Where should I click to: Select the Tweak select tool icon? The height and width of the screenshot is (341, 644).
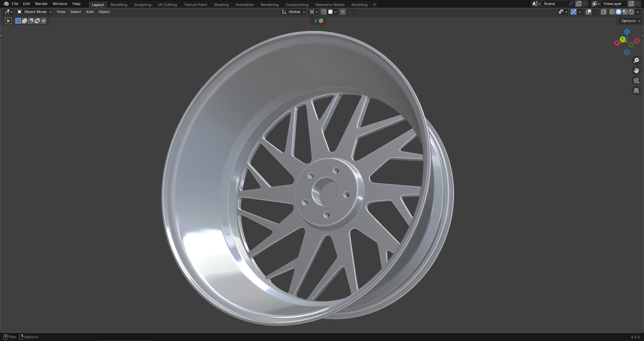(x=8, y=21)
